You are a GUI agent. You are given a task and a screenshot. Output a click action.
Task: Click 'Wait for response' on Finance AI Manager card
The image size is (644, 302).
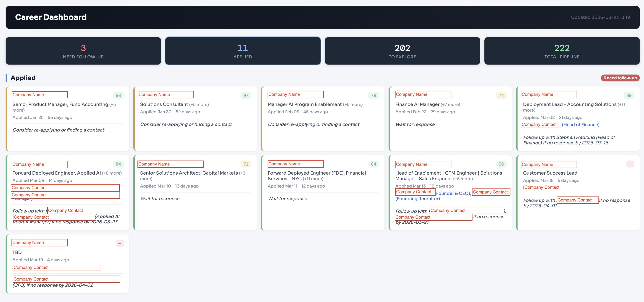tap(415, 124)
